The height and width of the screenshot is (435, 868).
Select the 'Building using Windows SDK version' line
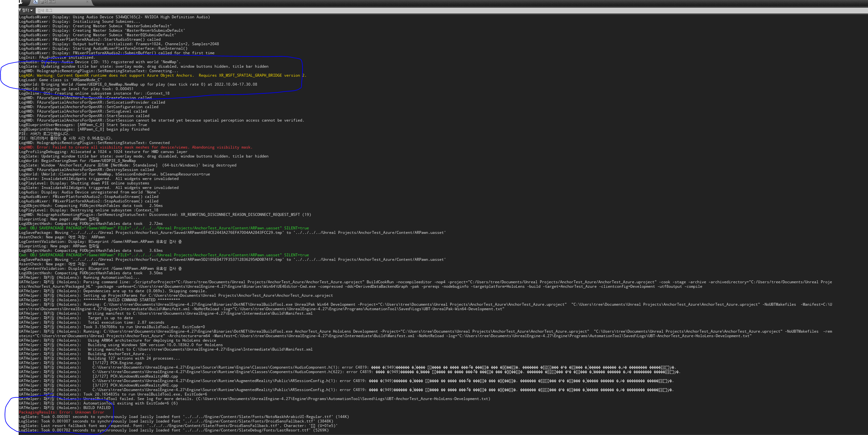tap(121, 345)
